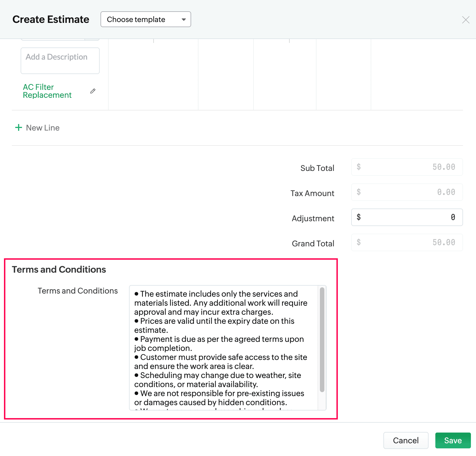This screenshot has width=476, height=456.
Task: Select the Sub Total amount field
Action: click(x=407, y=167)
